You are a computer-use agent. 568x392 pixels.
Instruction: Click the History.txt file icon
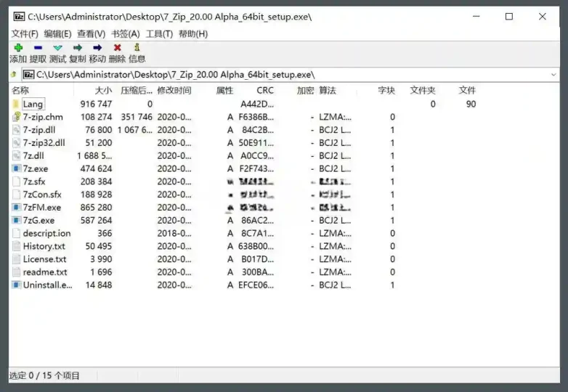pos(16,246)
